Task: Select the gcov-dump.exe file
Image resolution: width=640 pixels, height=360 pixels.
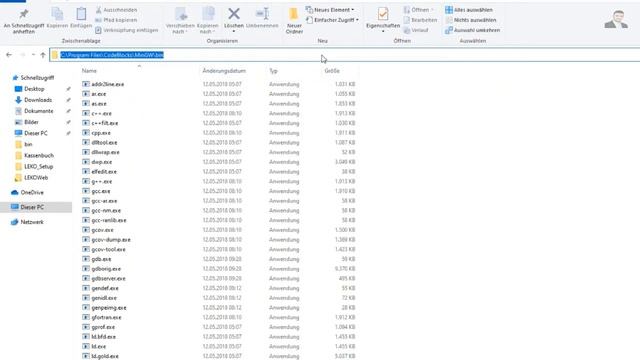Action: tap(111, 240)
